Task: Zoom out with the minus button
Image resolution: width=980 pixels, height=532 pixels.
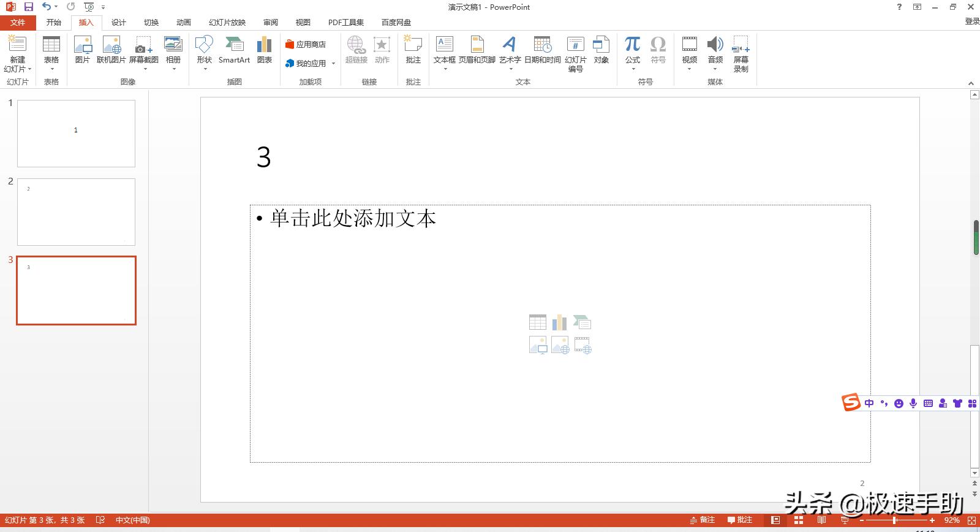Action: 861,520
